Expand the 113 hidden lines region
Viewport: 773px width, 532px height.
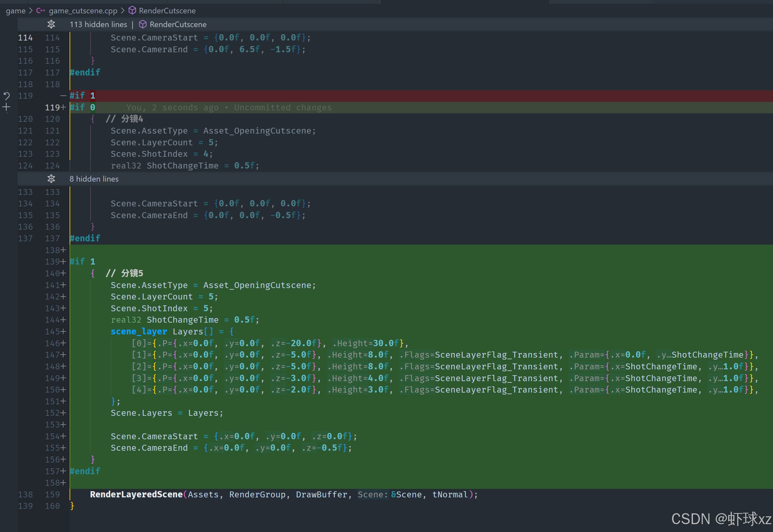pyautogui.click(x=98, y=24)
